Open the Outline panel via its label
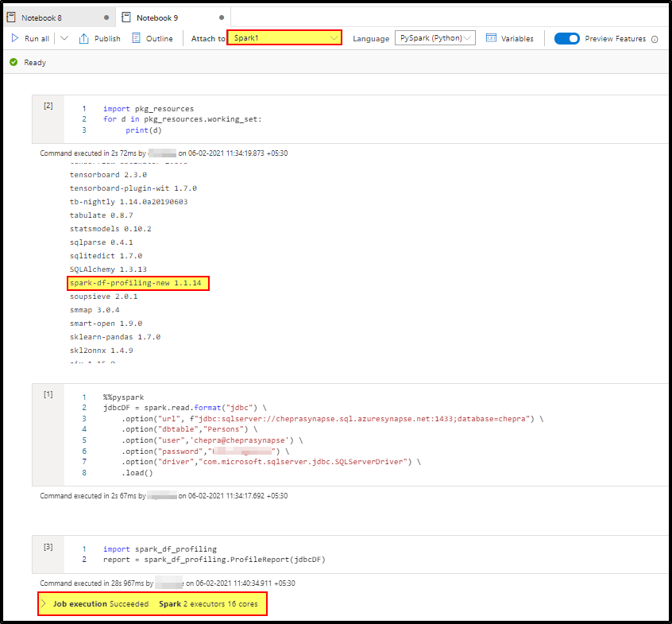This screenshot has height=624, width=672. pos(160,39)
